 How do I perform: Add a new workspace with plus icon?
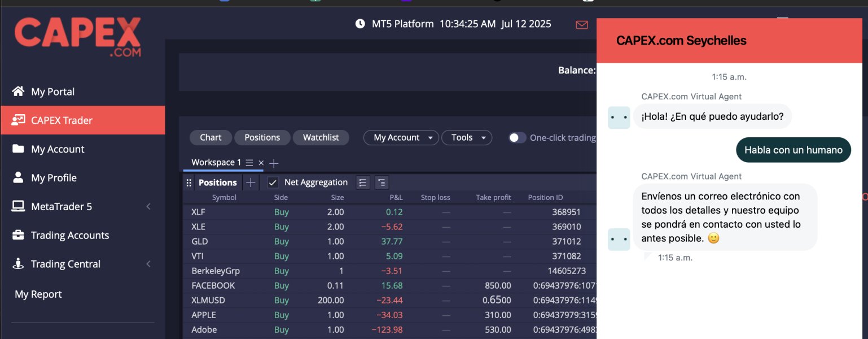pyautogui.click(x=274, y=163)
